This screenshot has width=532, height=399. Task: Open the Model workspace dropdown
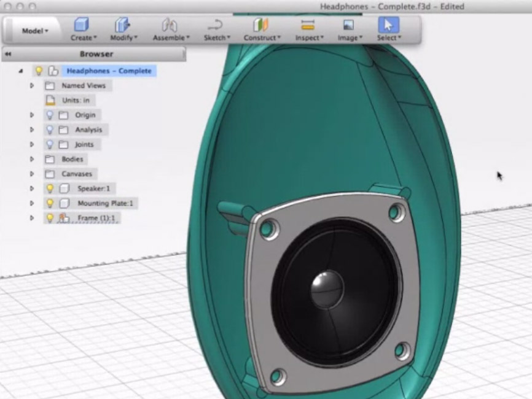pyautogui.click(x=35, y=31)
